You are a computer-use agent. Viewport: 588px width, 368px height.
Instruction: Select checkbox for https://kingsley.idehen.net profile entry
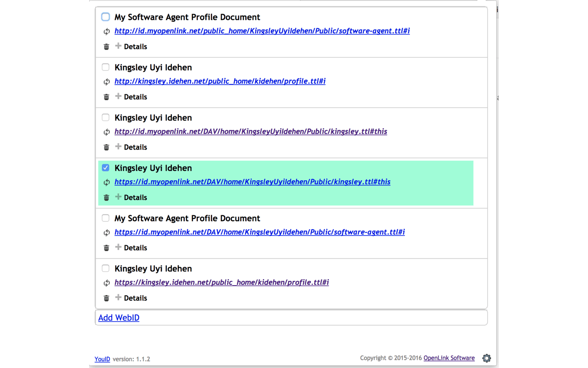pyautogui.click(x=106, y=268)
